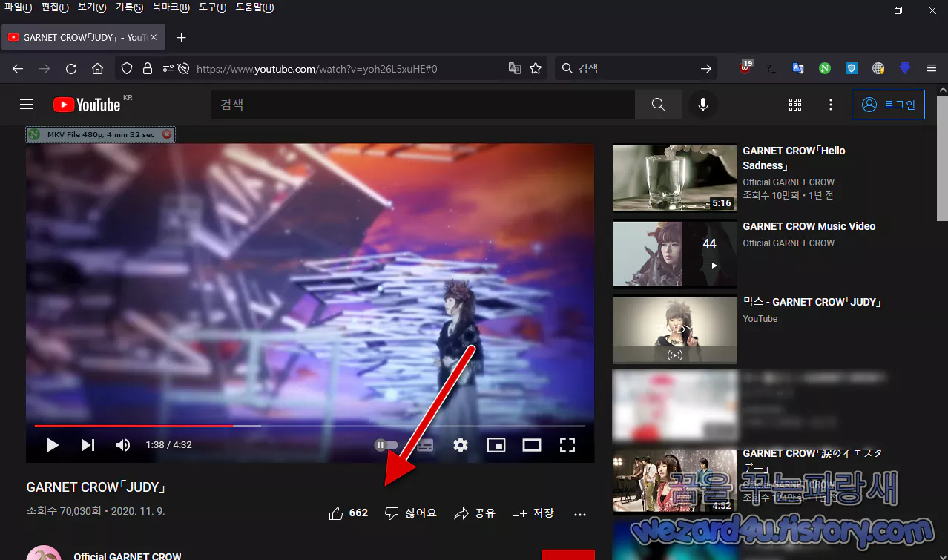Open the browser's hamburger menu

click(x=931, y=67)
